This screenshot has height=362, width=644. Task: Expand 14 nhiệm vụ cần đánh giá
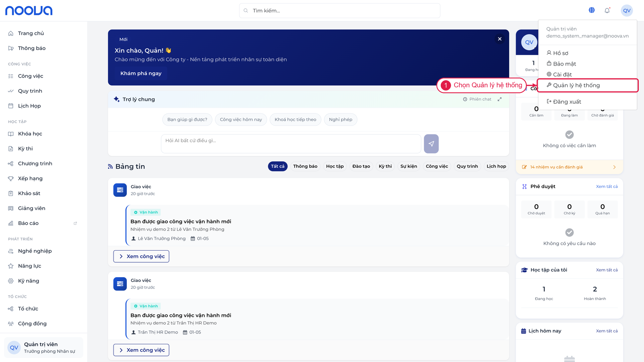(569, 167)
